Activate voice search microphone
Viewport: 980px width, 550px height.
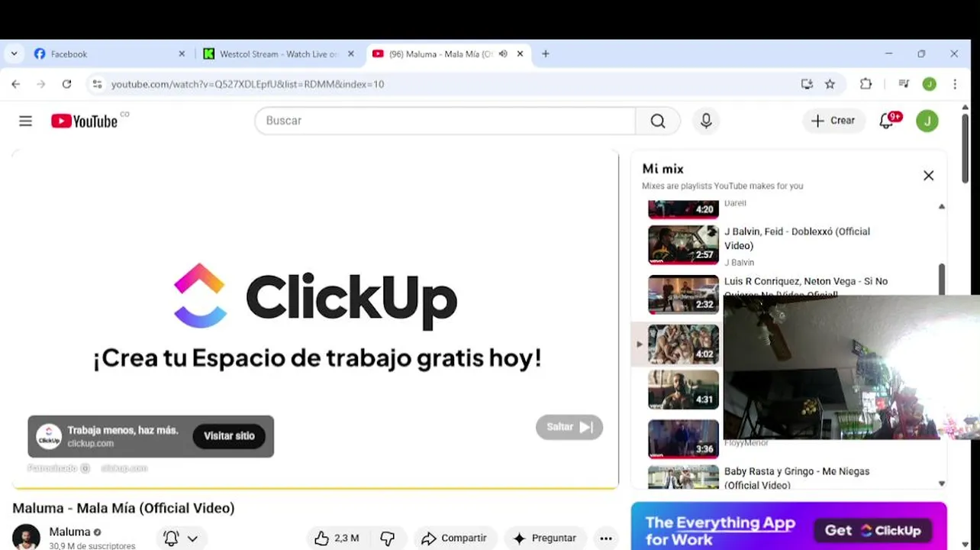point(706,121)
